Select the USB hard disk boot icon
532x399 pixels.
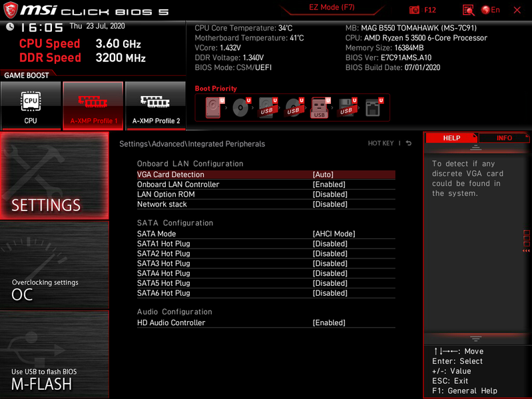click(268, 107)
